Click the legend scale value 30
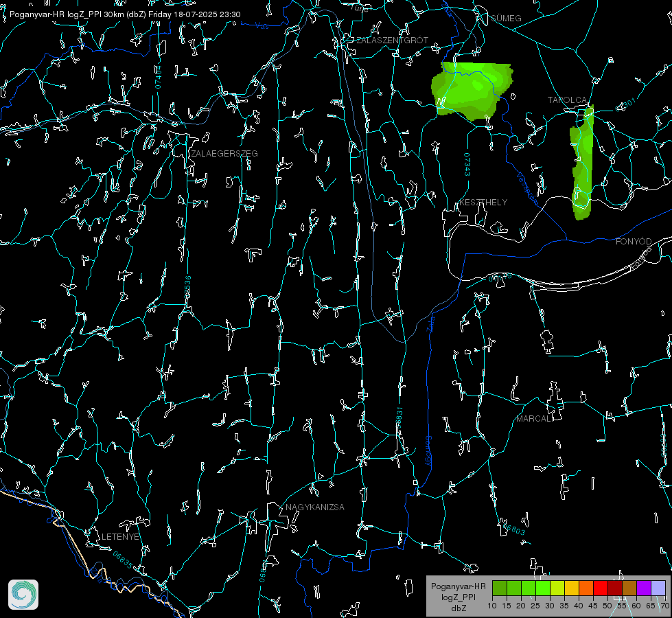The width and height of the screenshot is (672, 618). pos(550,606)
